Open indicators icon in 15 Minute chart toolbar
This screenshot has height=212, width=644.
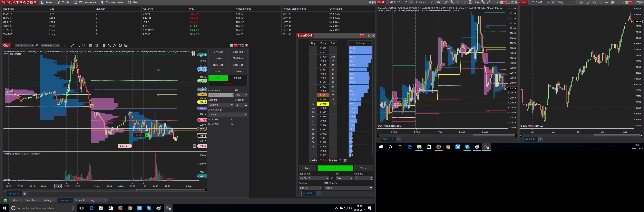(x=109, y=46)
